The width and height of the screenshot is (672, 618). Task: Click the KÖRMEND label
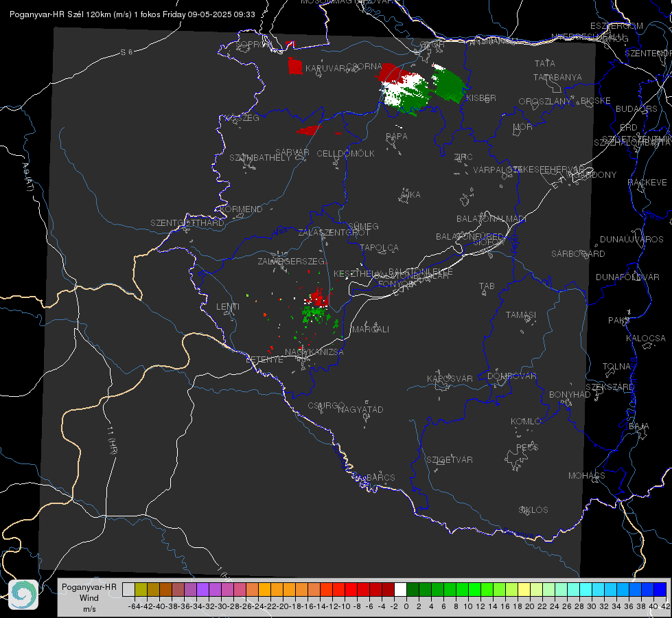[242, 209]
